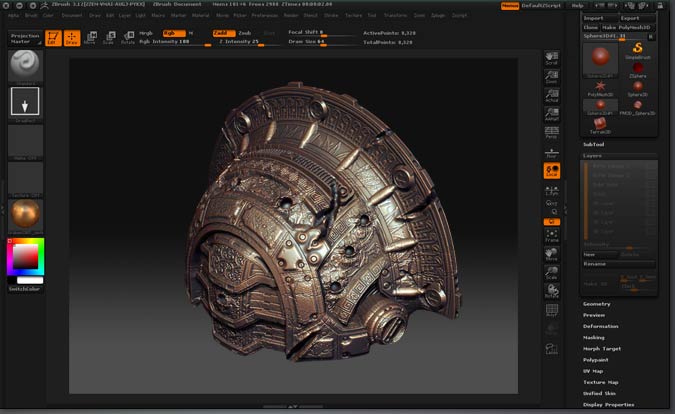Image resolution: width=675 pixels, height=414 pixels.
Task: Open the Preferences menu
Action: pos(265,16)
